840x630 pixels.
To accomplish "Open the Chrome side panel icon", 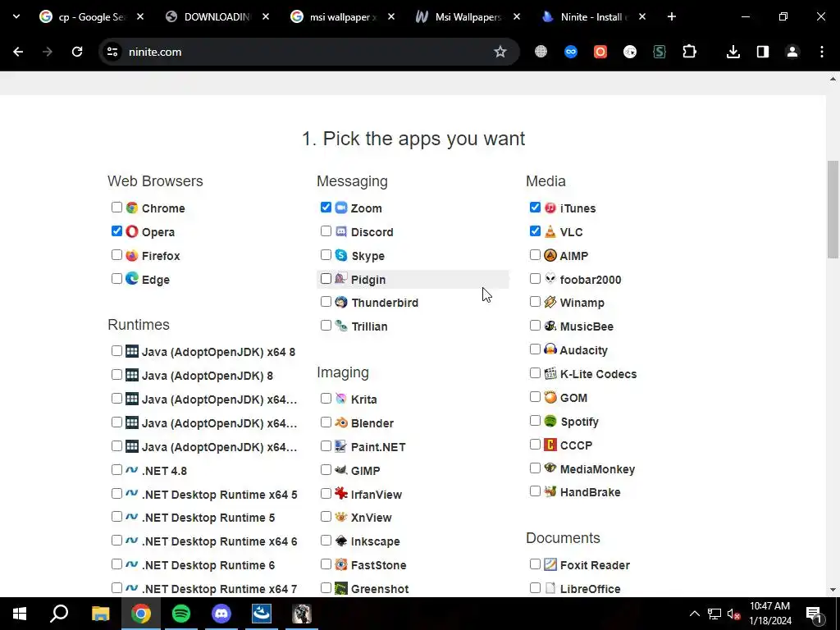I will point(762,52).
